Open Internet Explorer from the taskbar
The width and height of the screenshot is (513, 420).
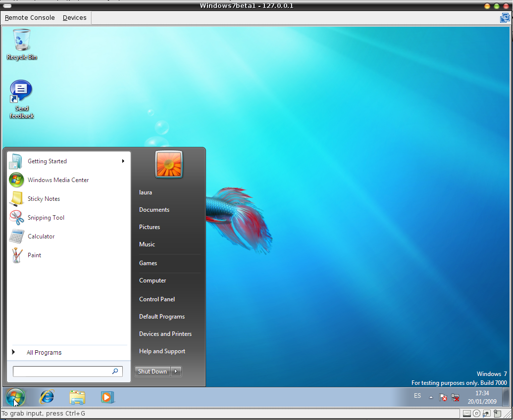click(47, 397)
